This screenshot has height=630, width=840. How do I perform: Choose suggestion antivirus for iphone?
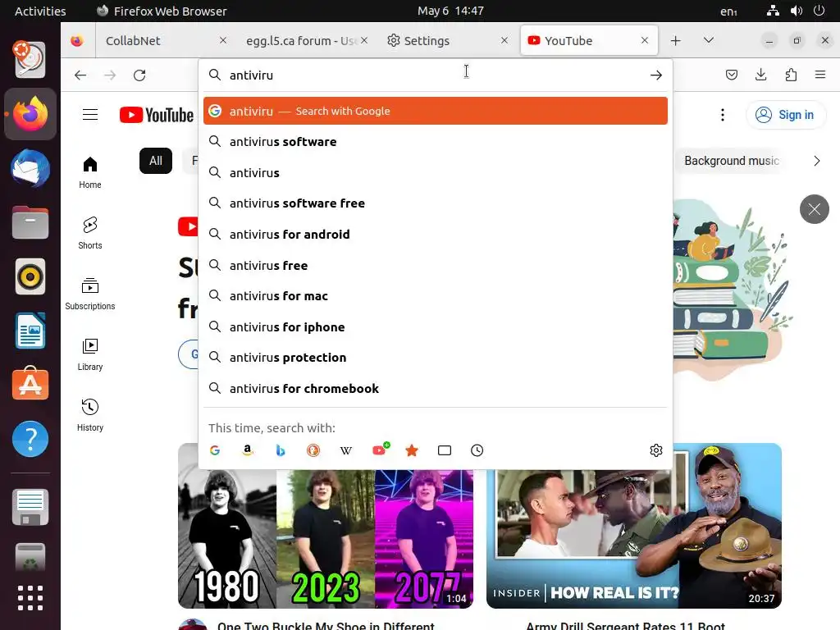click(435, 326)
